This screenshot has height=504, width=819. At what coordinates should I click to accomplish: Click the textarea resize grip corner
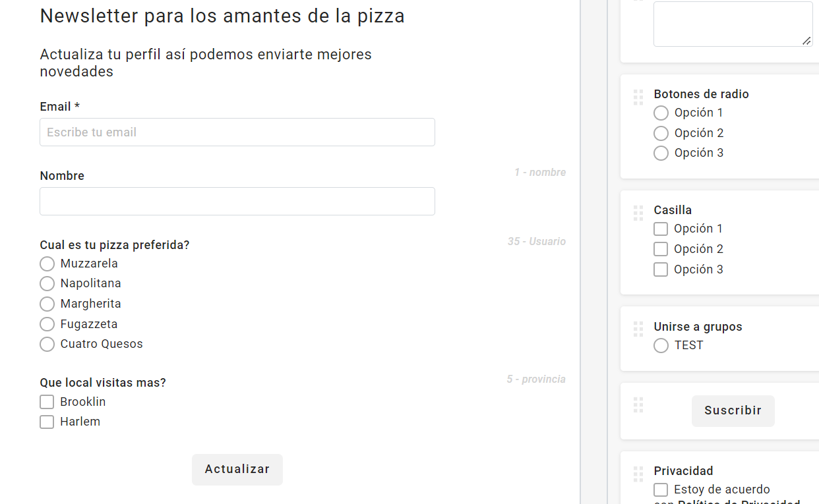coord(806,41)
